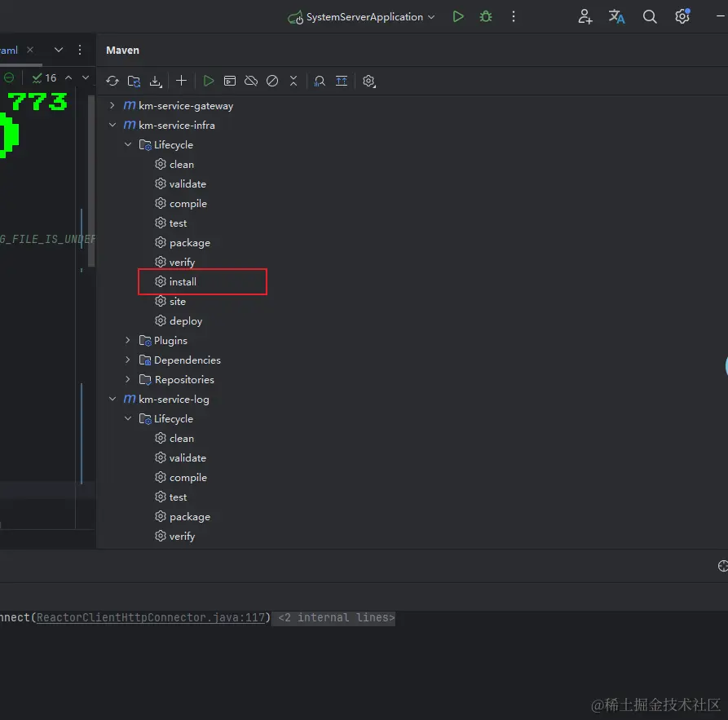The height and width of the screenshot is (720, 728).
Task: Open more actions menu beside debug
Action: click(x=513, y=17)
